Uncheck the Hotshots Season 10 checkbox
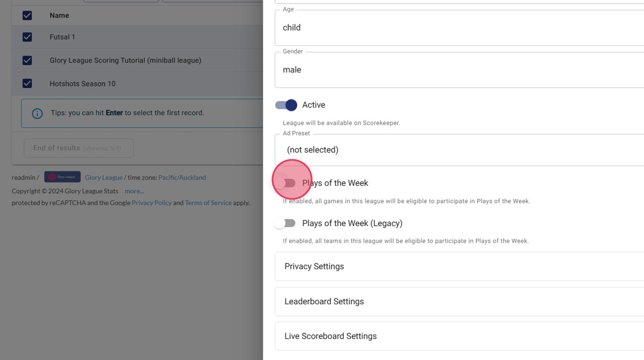Image resolution: width=644 pixels, height=360 pixels. [x=27, y=83]
